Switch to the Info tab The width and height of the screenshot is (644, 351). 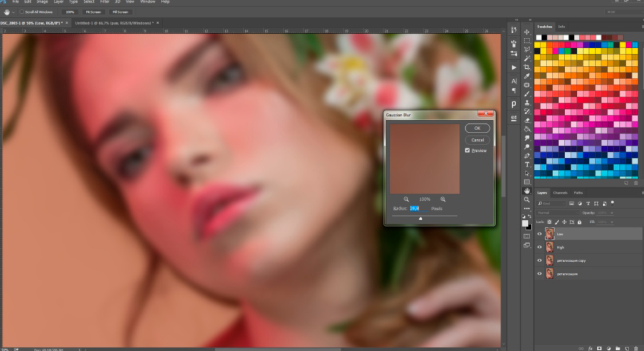[x=561, y=27]
